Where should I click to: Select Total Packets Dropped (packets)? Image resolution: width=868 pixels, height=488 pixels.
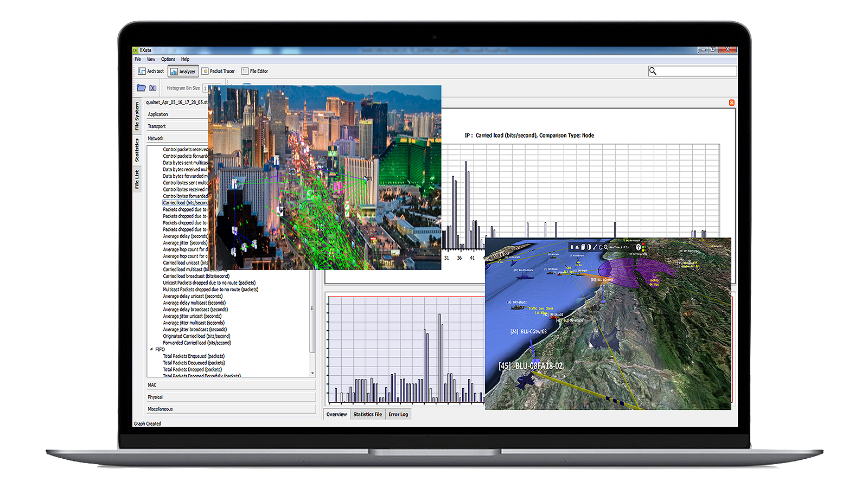click(x=192, y=369)
